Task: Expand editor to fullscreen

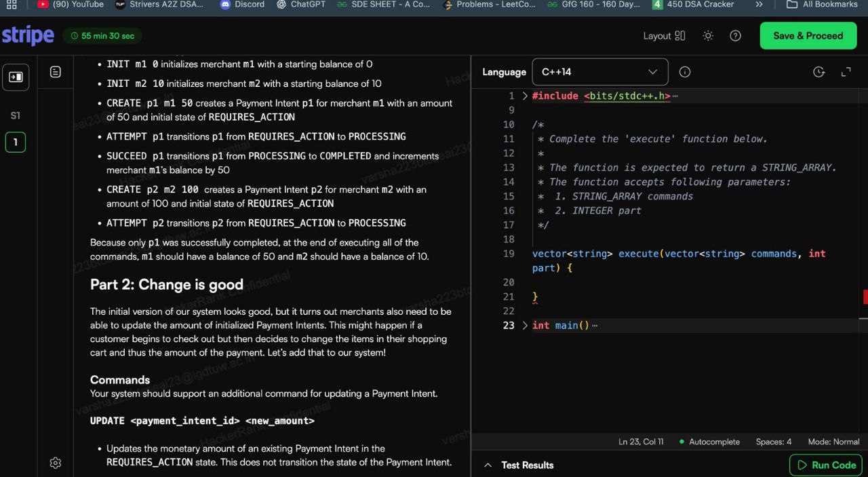Action: (846, 72)
